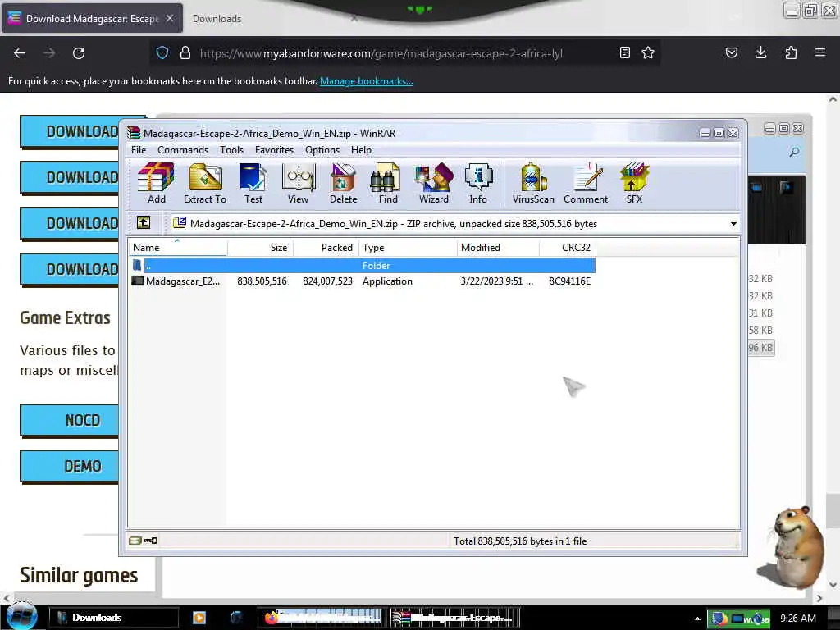Screen dimensions: 840x630
Task: Click the media player taskbar icon
Action: [x=199, y=618]
